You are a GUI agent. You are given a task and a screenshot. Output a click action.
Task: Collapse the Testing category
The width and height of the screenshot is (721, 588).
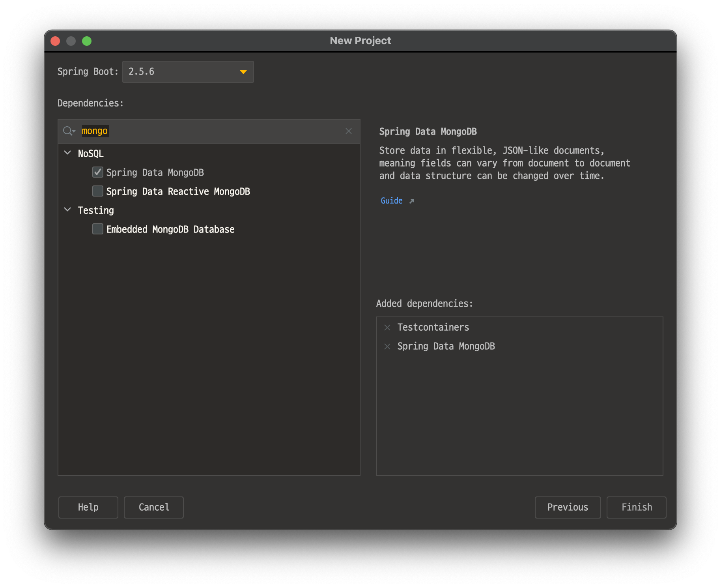(x=67, y=210)
